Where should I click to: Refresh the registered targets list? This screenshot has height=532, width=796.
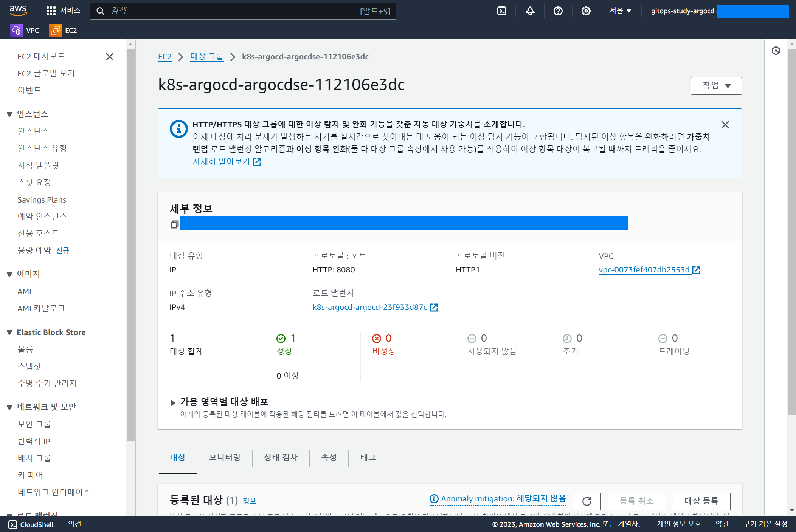point(587,501)
